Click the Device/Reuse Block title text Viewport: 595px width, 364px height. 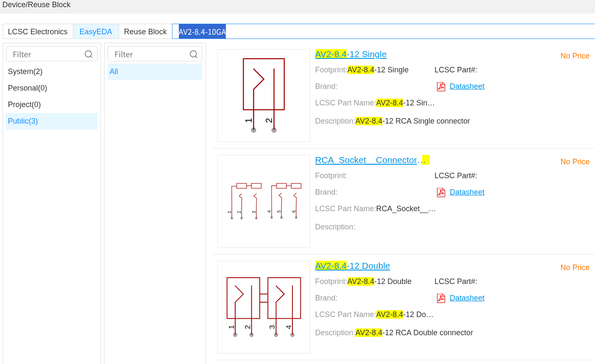[36, 5]
